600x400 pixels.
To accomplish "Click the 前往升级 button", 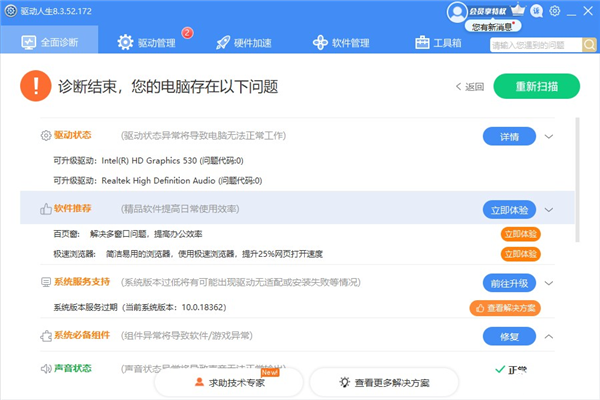I will pyautogui.click(x=509, y=283).
